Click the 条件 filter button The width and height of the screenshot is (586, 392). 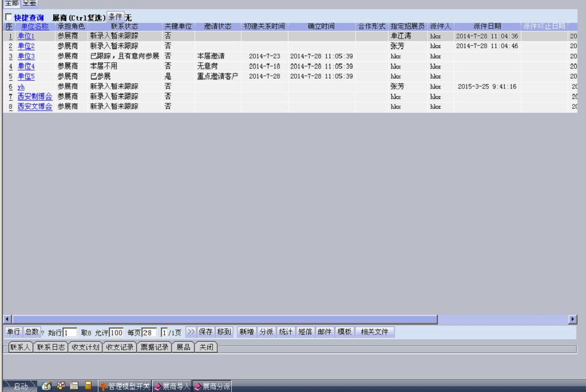point(115,17)
